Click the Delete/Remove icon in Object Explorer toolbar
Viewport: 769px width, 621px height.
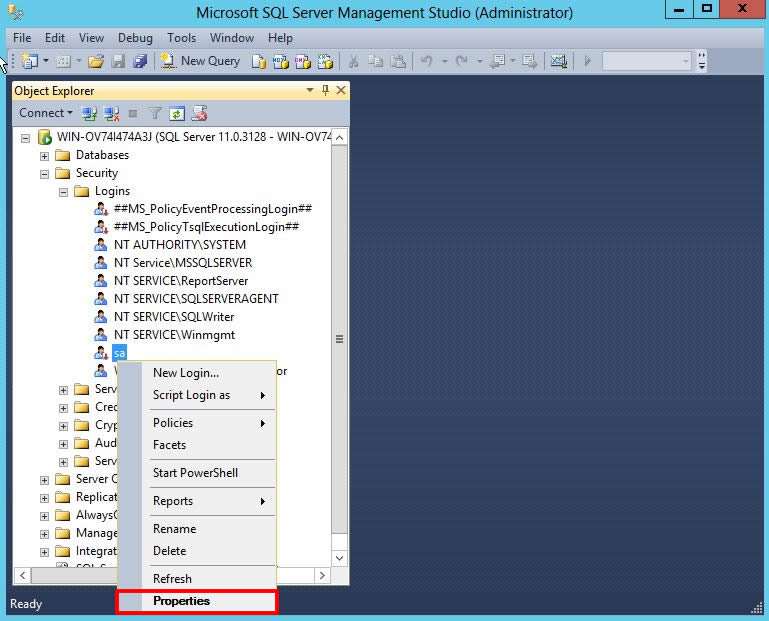[x=200, y=114]
